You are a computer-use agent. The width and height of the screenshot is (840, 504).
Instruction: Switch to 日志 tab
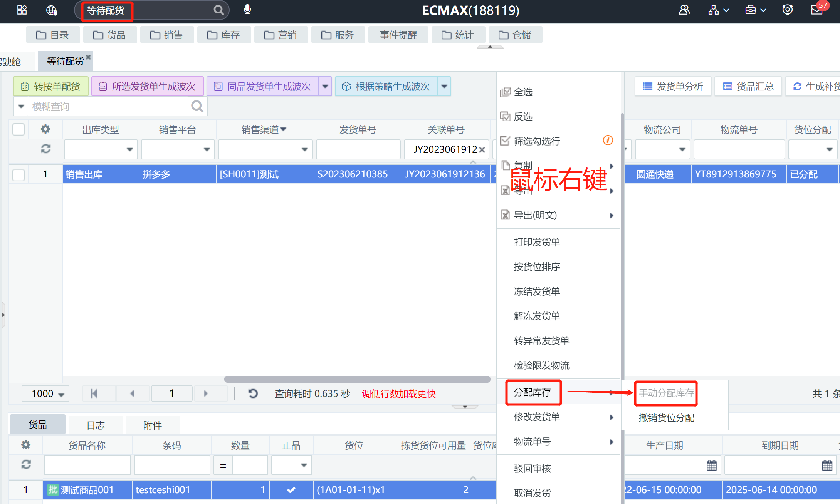[x=96, y=425]
